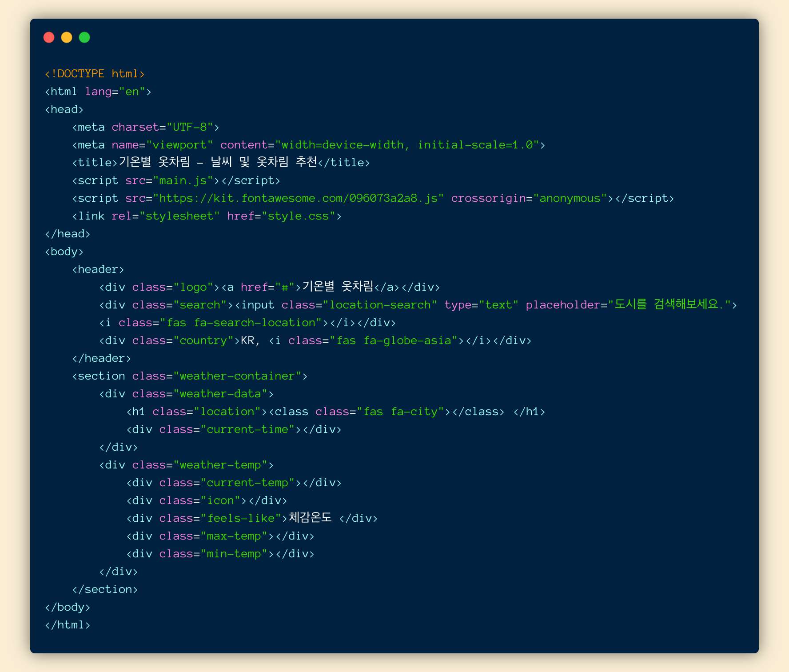Click the closing </header> tag

tap(102, 358)
